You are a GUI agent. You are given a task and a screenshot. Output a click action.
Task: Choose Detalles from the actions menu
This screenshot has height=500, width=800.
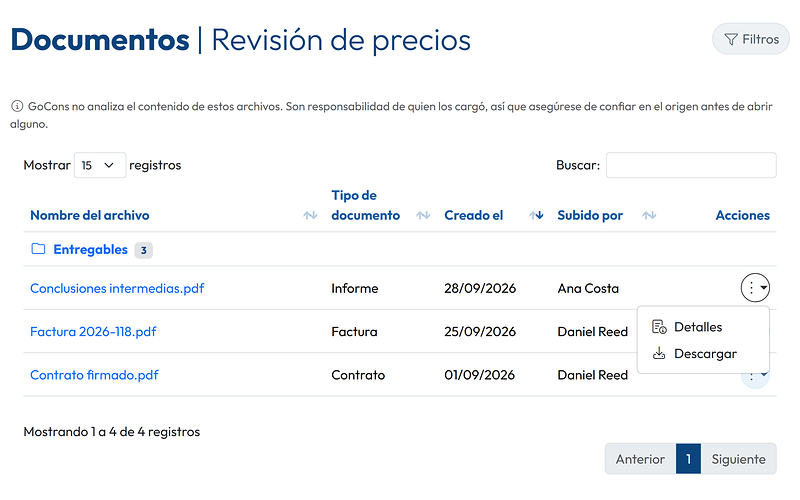[x=703, y=327]
